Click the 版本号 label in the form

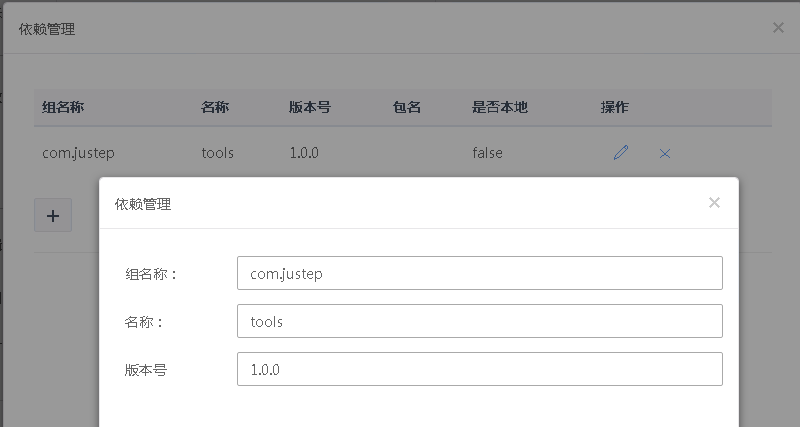[146, 370]
